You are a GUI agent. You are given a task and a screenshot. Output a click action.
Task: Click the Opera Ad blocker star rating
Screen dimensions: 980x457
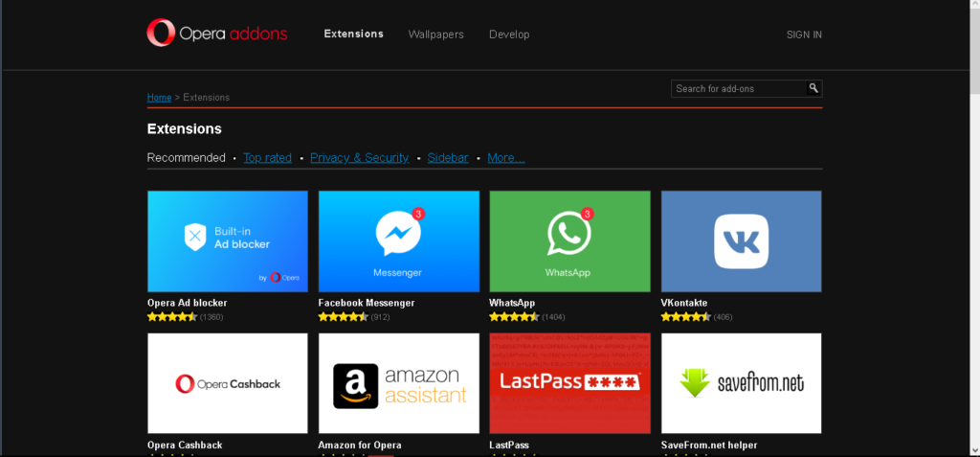coord(172,317)
